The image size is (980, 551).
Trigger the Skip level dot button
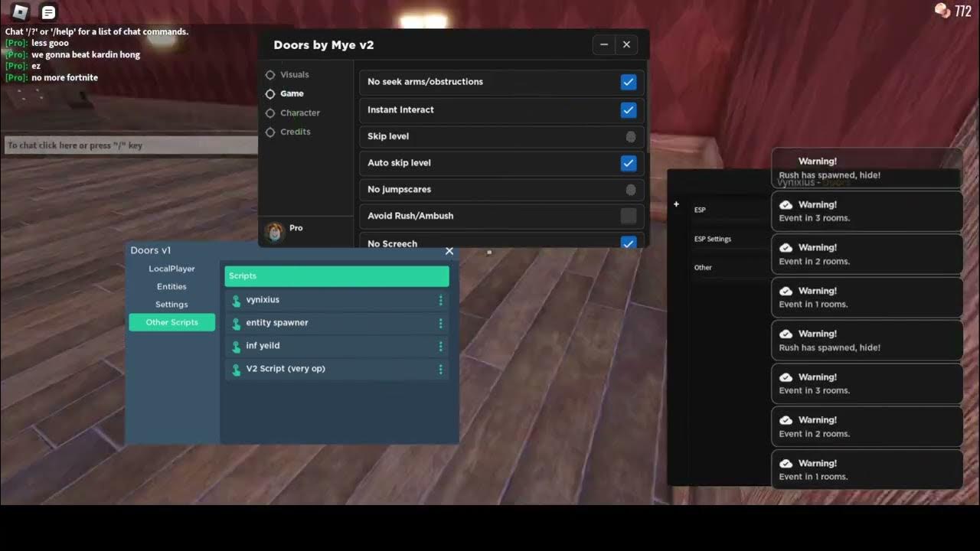pyautogui.click(x=631, y=137)
